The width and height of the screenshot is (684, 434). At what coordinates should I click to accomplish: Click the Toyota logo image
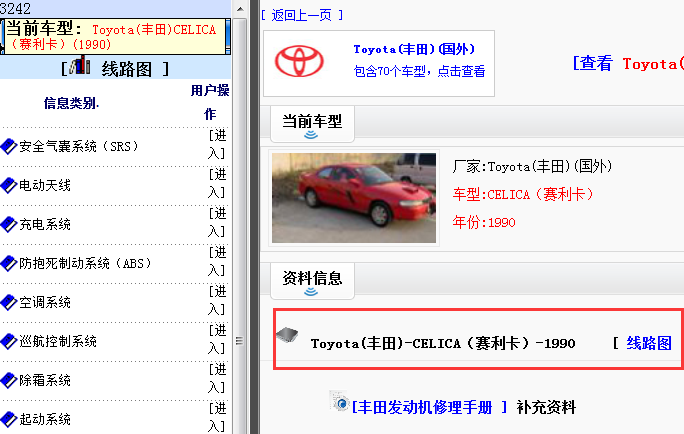299,61
